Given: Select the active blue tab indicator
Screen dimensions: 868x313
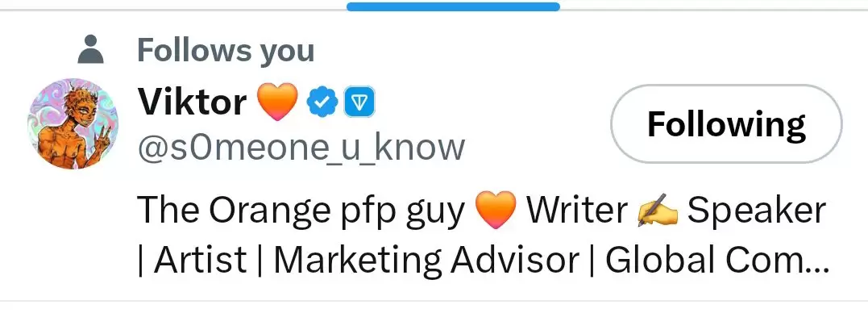Looking at the screenshot, I should tap(454, 6).
